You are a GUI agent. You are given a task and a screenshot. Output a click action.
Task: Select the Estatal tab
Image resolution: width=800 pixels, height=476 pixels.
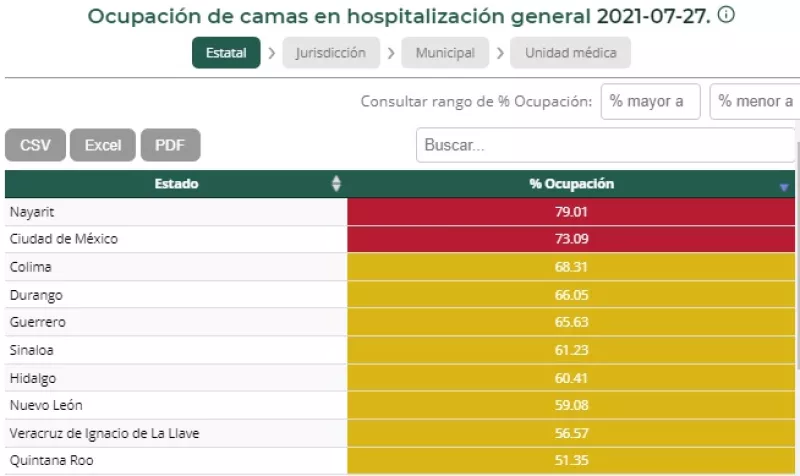point(226,53)
